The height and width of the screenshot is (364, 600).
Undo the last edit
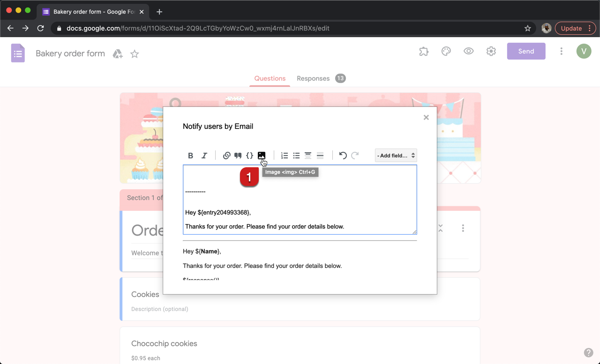(x=343, y=156)
